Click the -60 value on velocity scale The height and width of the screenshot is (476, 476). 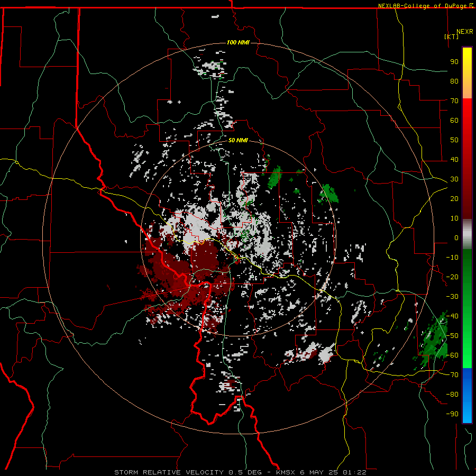click(452, 355)
